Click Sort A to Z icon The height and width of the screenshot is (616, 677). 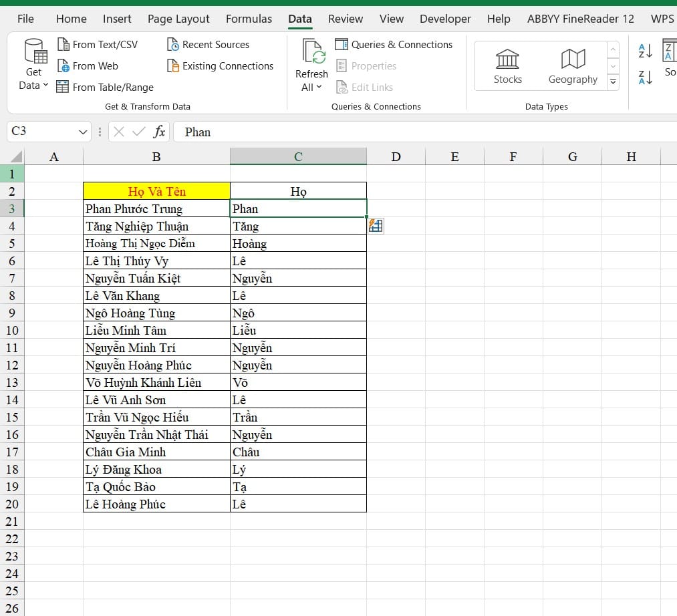[646, 51]
